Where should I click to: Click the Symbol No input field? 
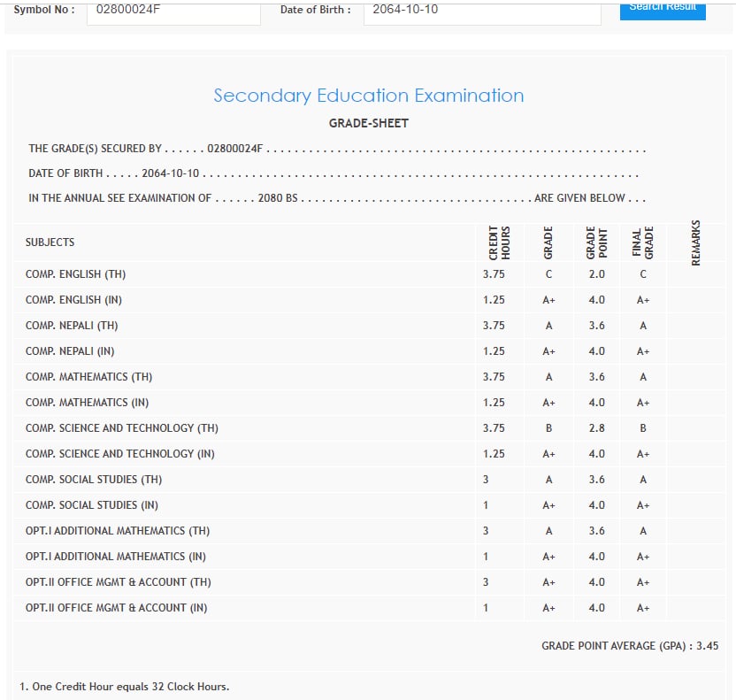click(173, 12)
